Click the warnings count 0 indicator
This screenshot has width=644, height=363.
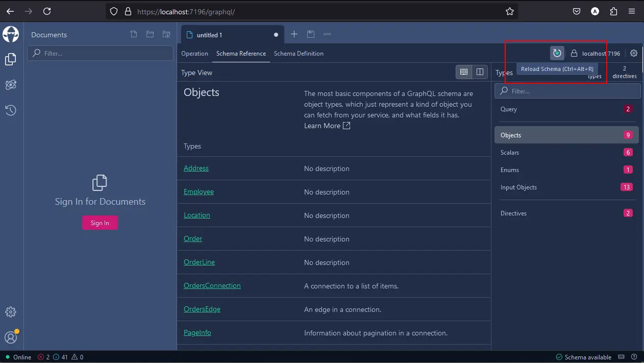78,357
